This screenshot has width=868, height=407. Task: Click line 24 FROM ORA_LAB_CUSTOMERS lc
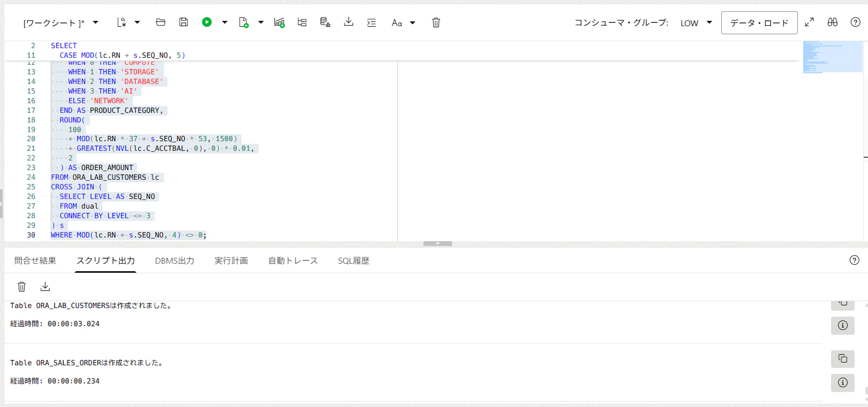click(105, 177)
